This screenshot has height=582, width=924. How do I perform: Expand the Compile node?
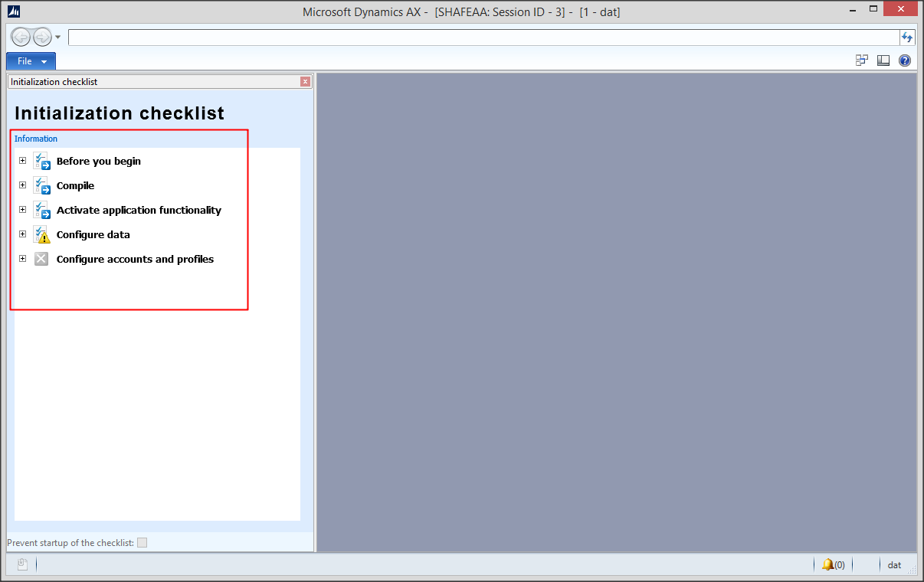pyautogui.click(x=22, y=185)
